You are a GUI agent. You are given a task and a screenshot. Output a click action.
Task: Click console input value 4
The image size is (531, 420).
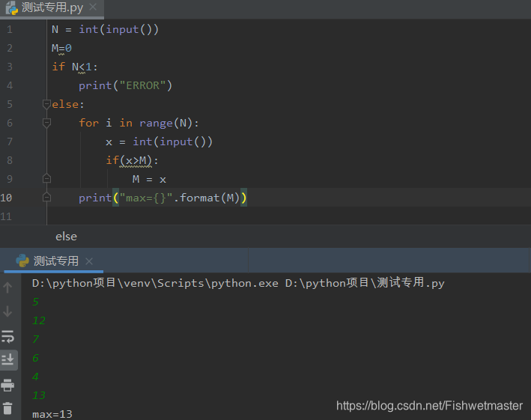[x=35, y=377]
